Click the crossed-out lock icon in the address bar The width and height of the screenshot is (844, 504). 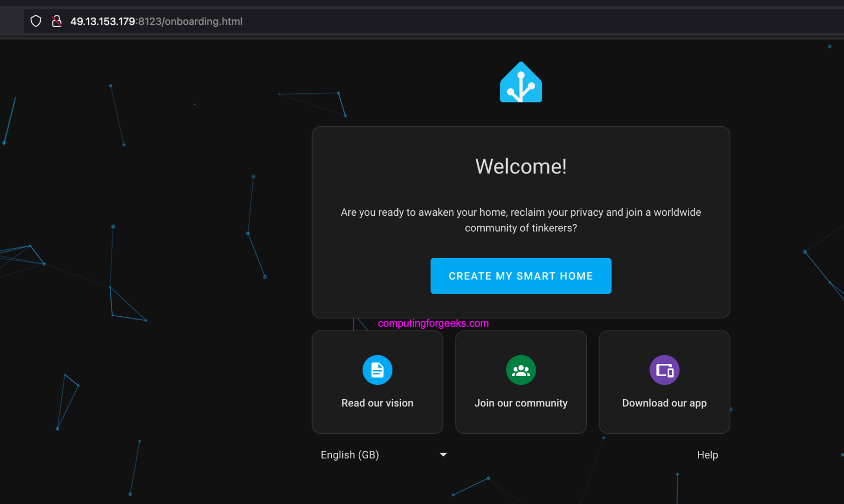[x=57, y=21]
